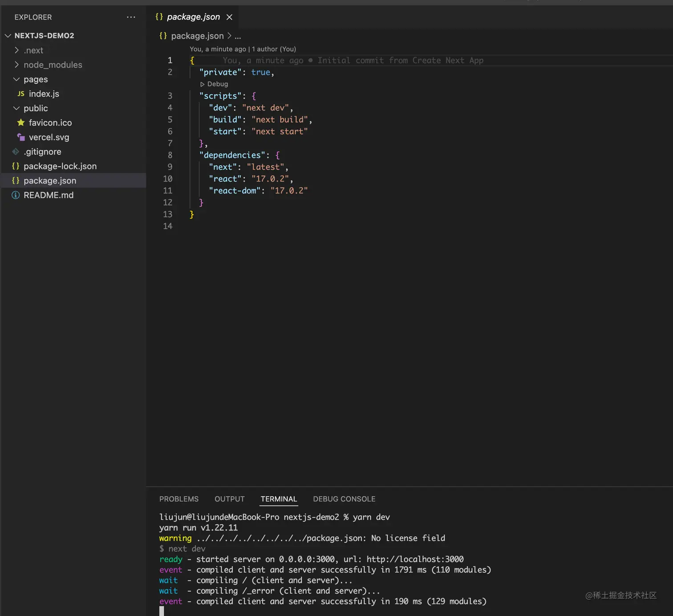Click the "next build" string value
This screenshot has width=673, height=616.
(280, 120)
